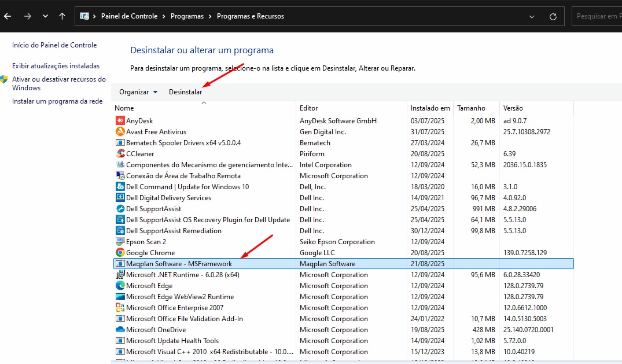Select Programas e Recursos breadcrumb
Viewport: 622px width, 364px height.
coord(251,16)
